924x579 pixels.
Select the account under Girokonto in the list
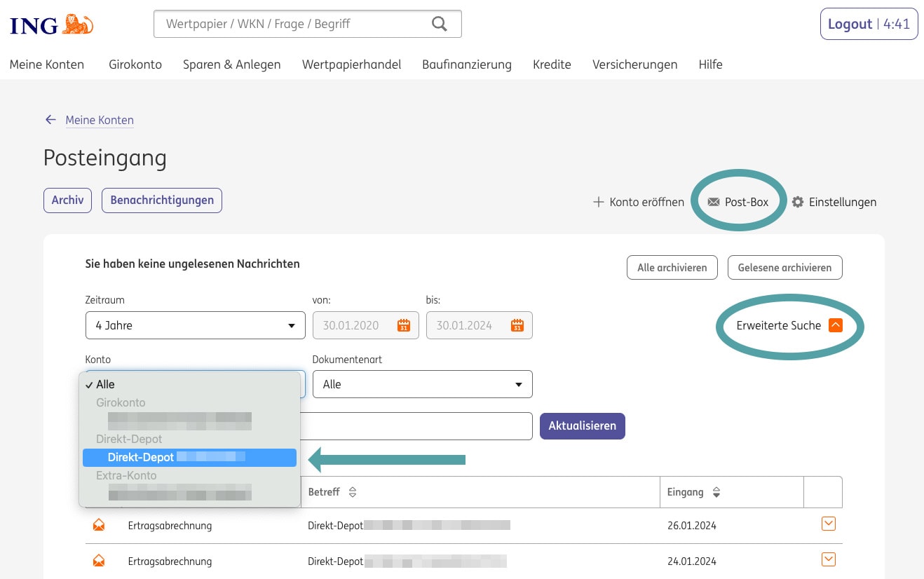pyautogui.click(x=179, y=421)
